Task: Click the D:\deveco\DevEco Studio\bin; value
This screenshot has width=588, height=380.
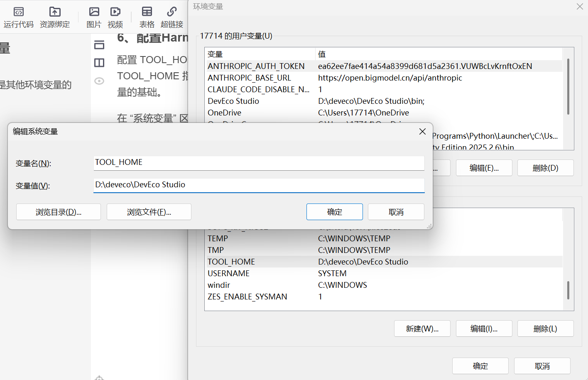Action: (371, 101)
